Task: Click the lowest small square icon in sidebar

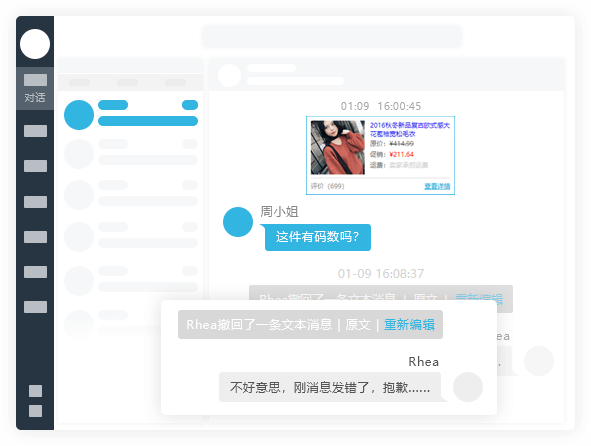Action: point(35,411)
